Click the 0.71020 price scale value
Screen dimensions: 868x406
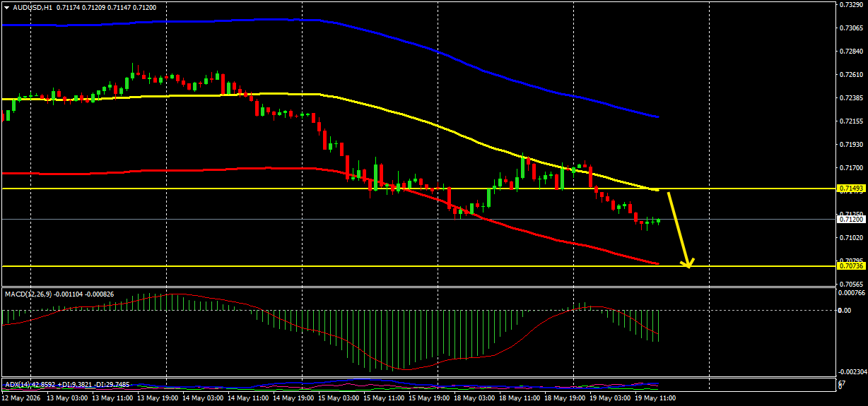click(x=851, y=238)
